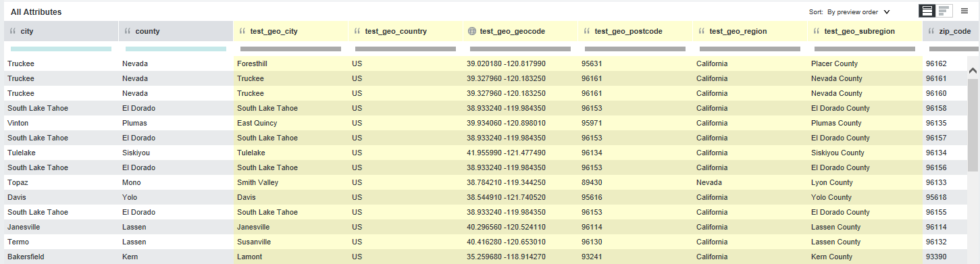980x264 pixels.
Task: Open the Sort by preview order dropdown
Action: pos(858,11)
